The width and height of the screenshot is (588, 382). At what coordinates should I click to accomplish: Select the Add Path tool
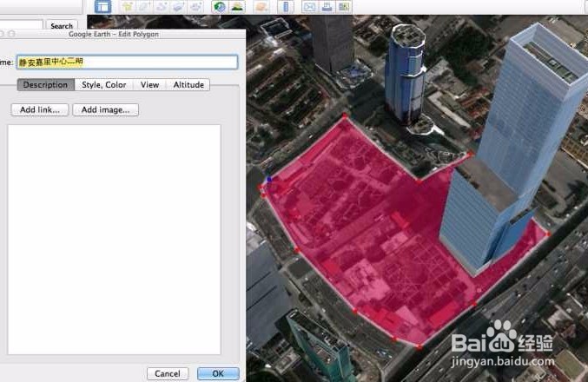click(x=162, y=7)
